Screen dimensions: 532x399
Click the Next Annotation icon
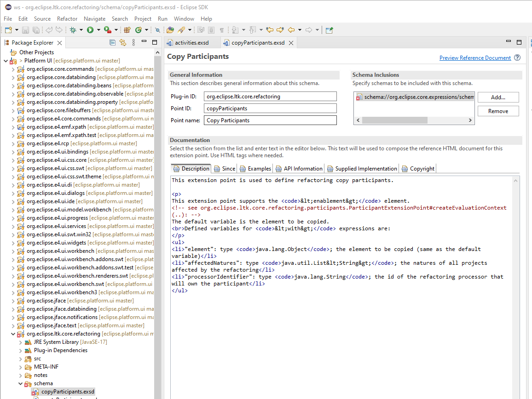pos(235,30)
